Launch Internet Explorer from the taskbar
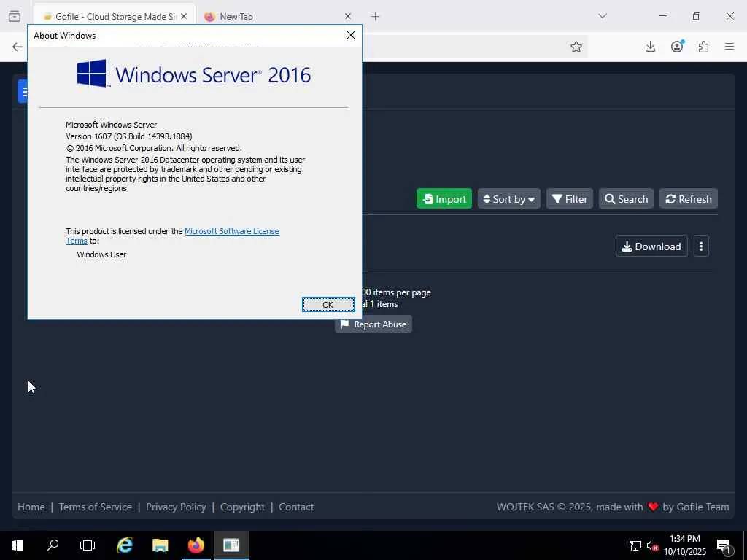 coord(125,545)
